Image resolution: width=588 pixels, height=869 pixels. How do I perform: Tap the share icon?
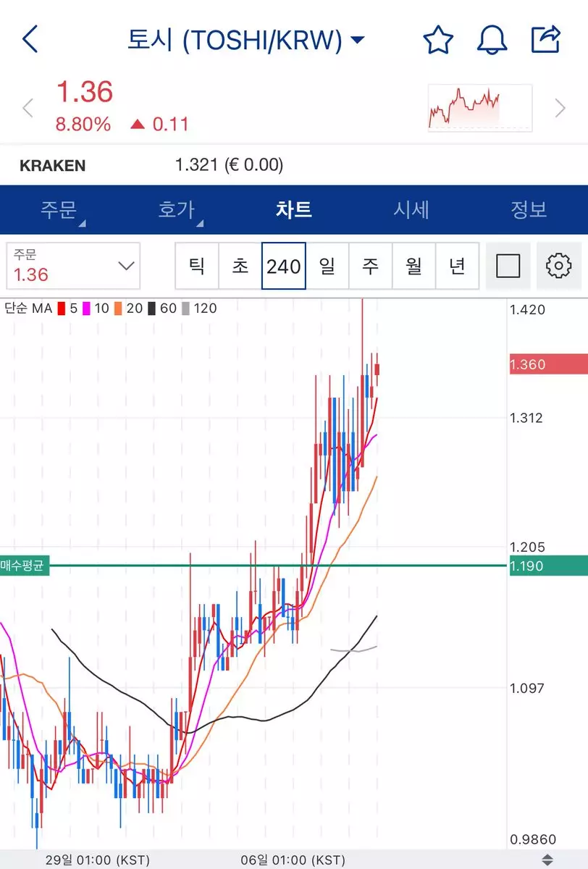coord(546,39)
